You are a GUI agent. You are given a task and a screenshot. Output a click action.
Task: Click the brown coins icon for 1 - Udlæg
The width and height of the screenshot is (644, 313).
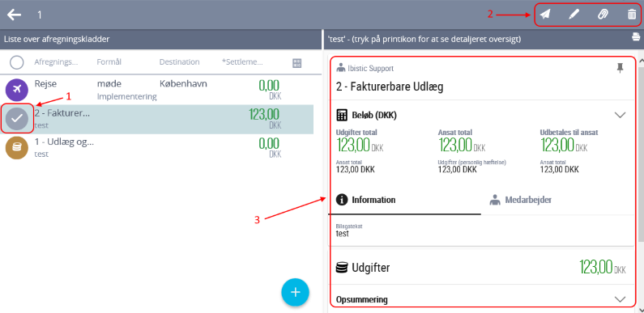(x=17, y=148)
